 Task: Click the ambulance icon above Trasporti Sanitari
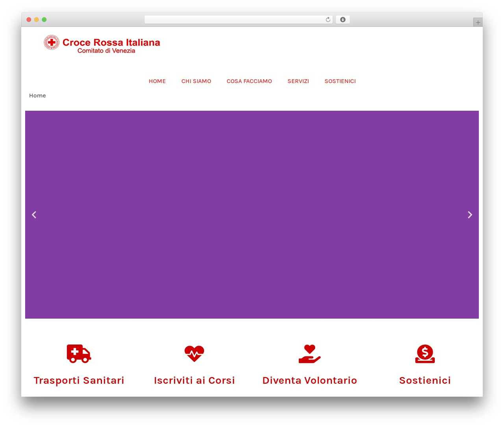click(79, 353)
